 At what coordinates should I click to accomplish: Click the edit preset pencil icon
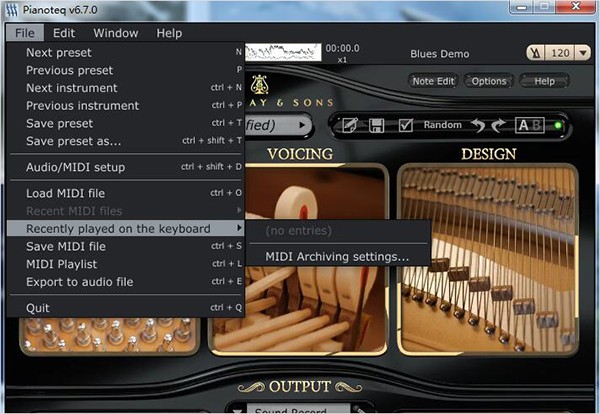pos(350,125)
